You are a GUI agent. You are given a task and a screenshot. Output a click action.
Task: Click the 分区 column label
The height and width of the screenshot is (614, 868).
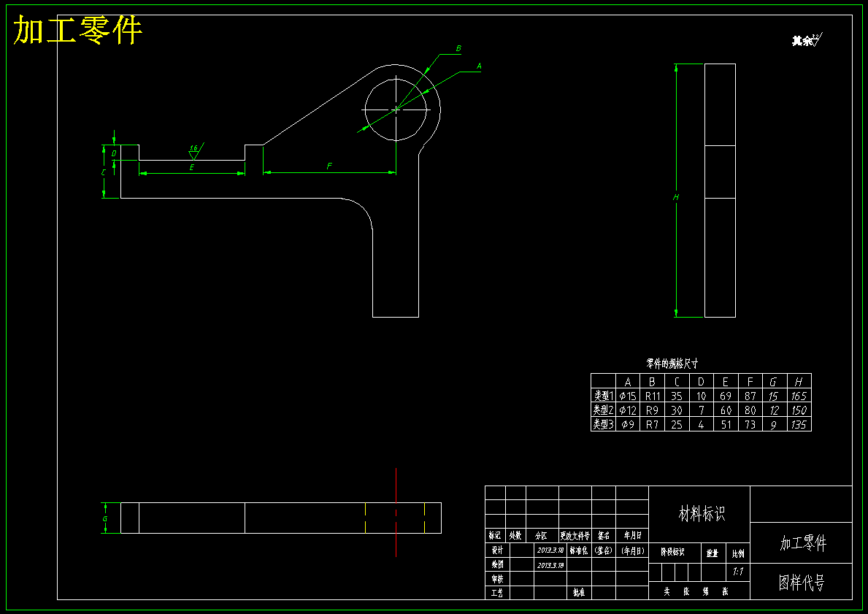coord(541,536)
